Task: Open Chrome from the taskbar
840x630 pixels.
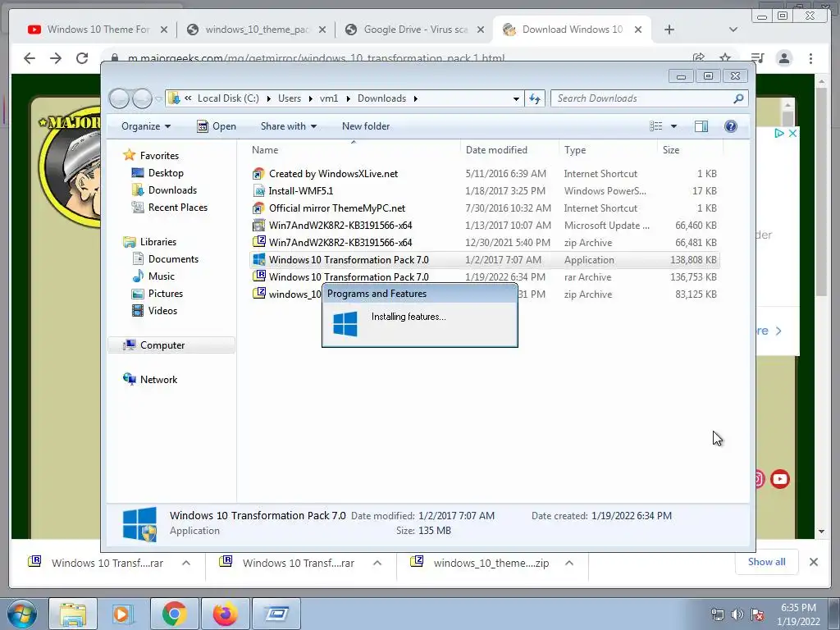Action: pyautogui.click(x=174, y=614)
